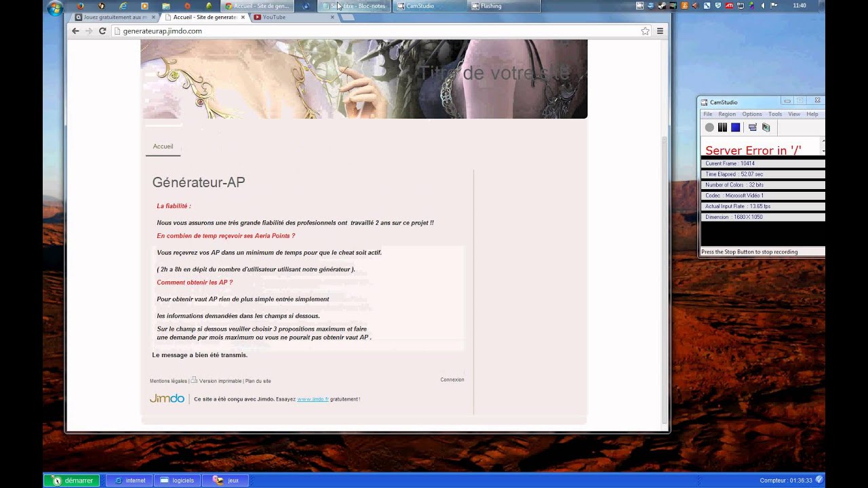Switch to the 'Jouez gratuitement' tab

click(114, 17)
